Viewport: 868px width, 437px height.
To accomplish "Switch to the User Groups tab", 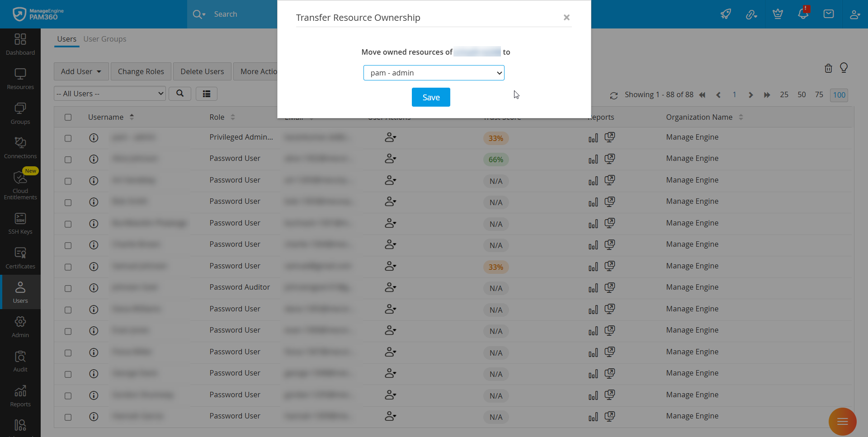I will click(x=105, y=39).
